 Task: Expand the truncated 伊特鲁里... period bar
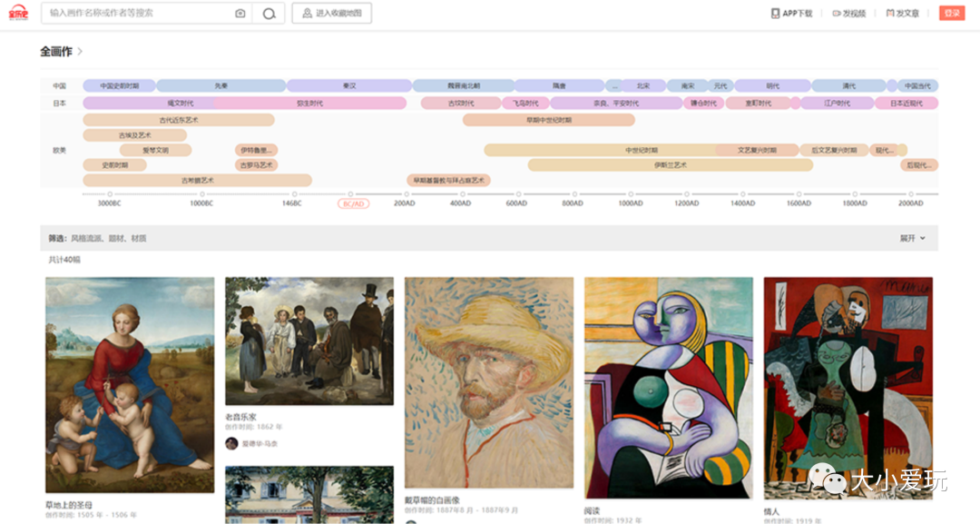pos(257,150)
